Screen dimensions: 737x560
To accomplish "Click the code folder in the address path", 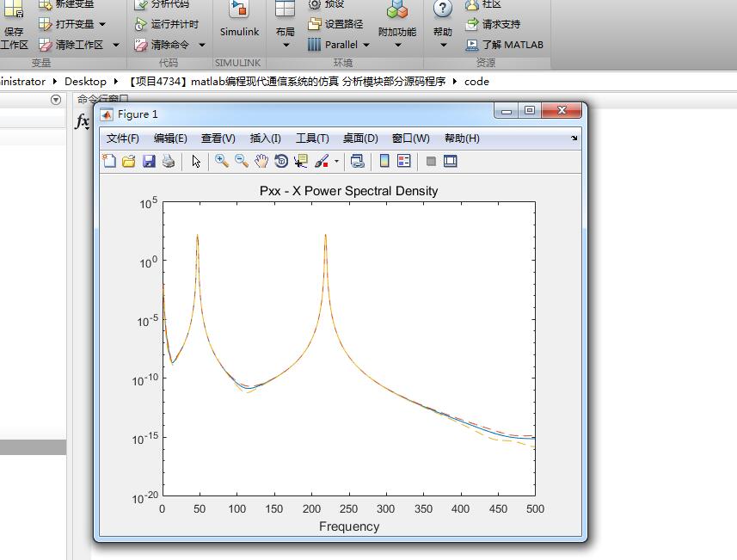I will [x=476, y=82].
